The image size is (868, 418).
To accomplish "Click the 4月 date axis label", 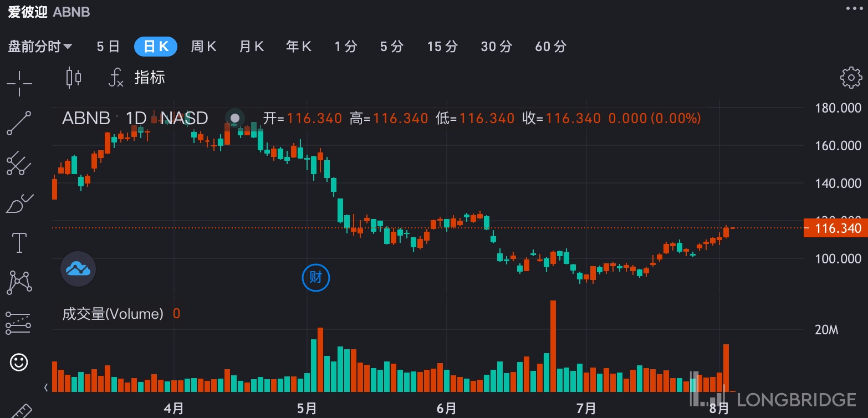I will tap(174, 409).
